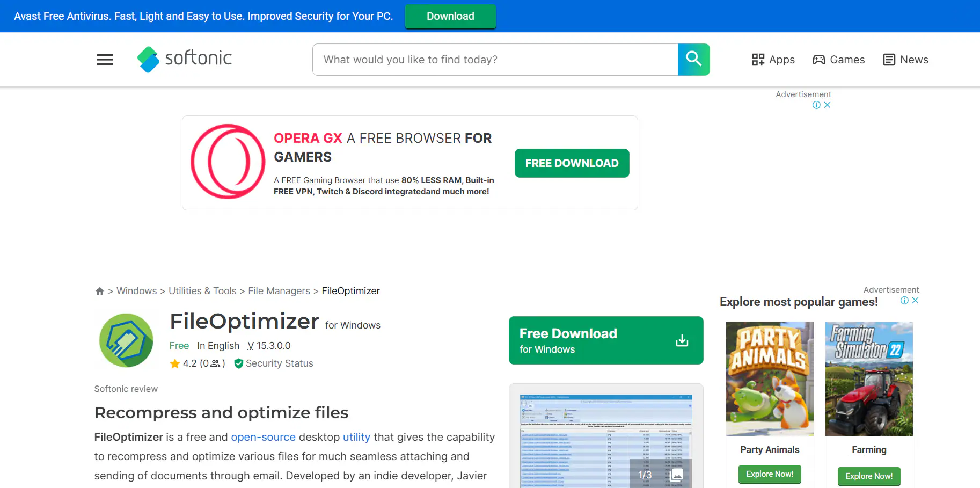Click the Opera GX FREE DOWNLOAD button
980x488 pixels.
tap(572, 163)
